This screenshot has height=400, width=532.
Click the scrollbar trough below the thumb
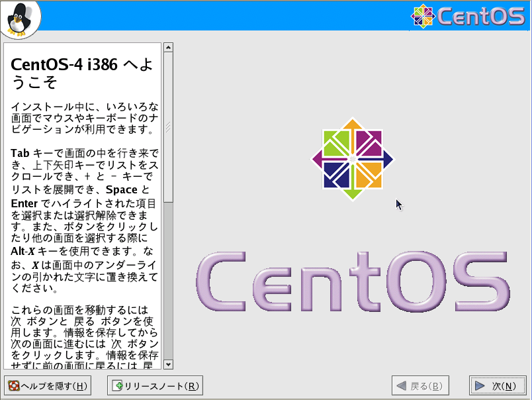click(168, 281)
